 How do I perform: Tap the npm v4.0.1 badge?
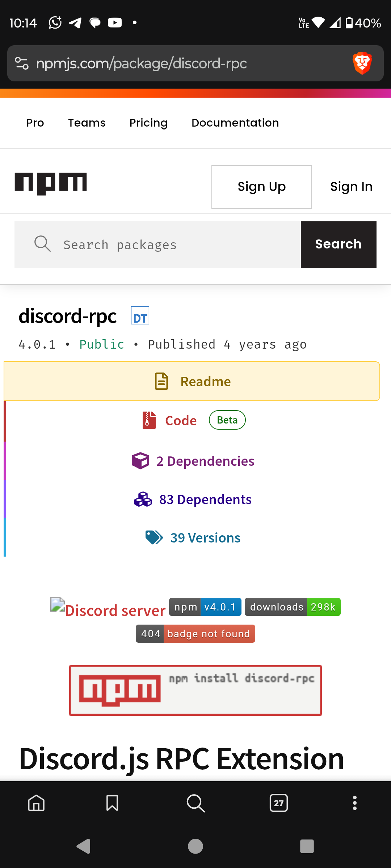(x=205, y=607)
